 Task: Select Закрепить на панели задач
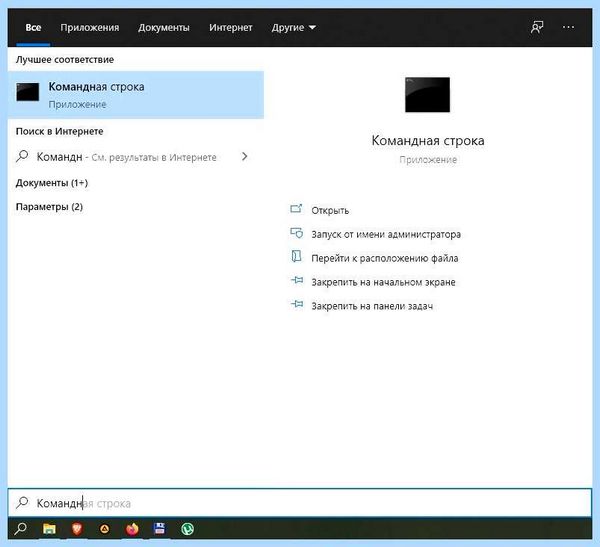pyautogui.click(x=372, y=306)
